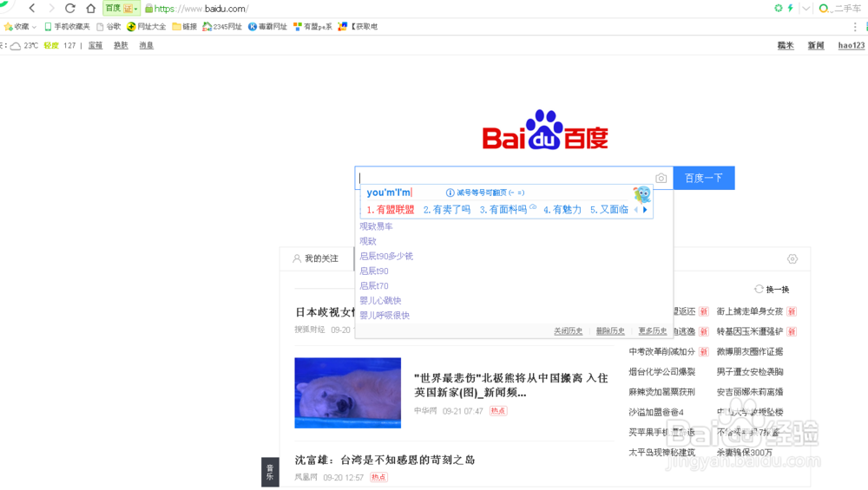Screen dimensions: 868x490
Task: Open the hao123 top navigation link
Action: click(x=852, y=45)
